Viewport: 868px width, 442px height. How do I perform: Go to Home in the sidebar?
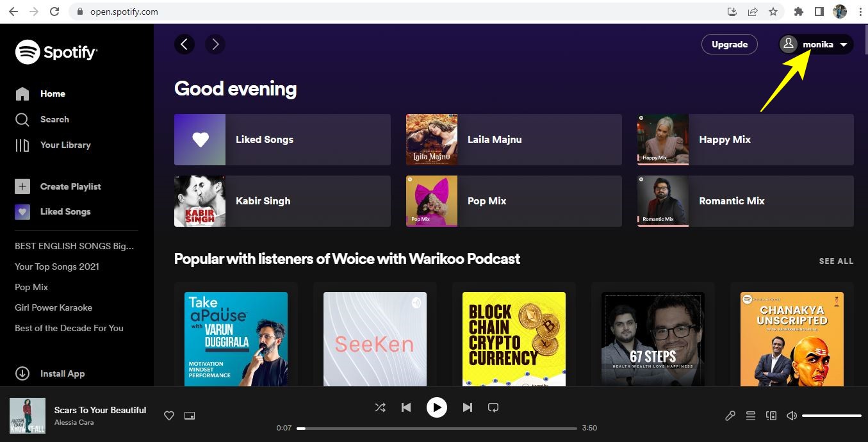click(53, 94)
